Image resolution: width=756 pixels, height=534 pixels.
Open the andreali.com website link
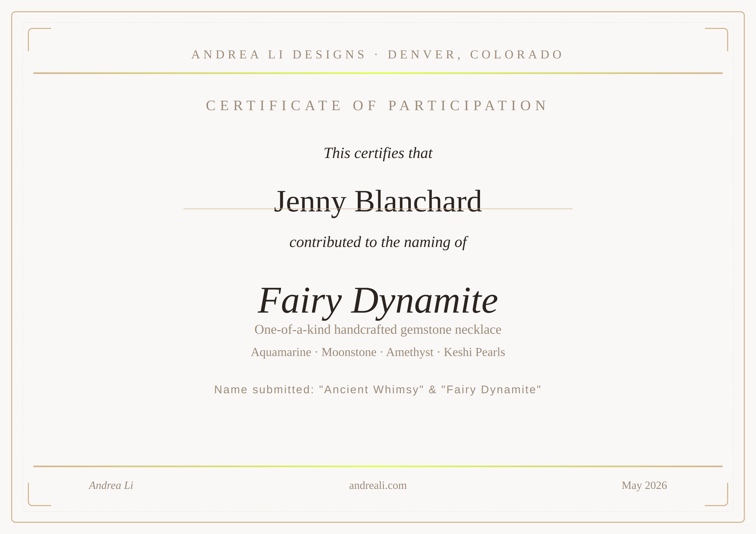378,486
